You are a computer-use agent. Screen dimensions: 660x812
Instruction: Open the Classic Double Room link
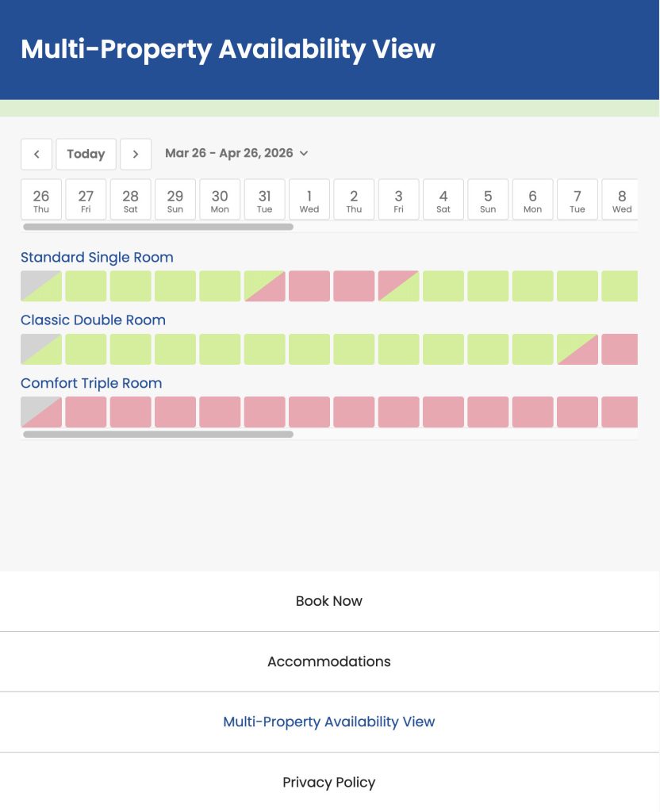(93, 320)
